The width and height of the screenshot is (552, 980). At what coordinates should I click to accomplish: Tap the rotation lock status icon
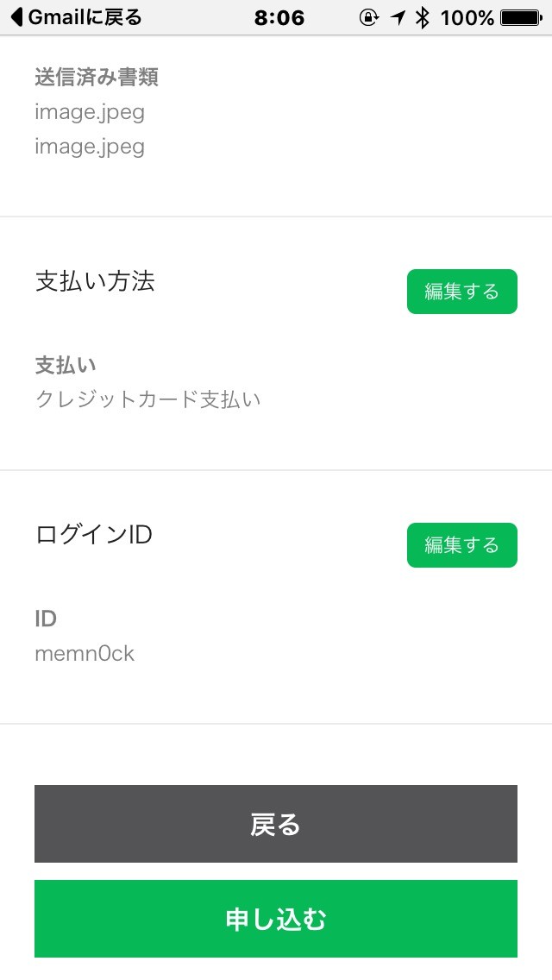click(x=369, y=17)
